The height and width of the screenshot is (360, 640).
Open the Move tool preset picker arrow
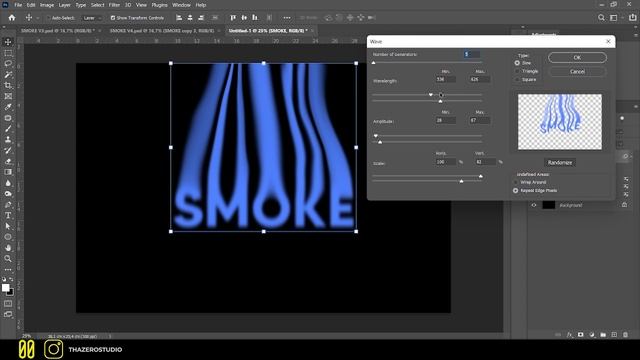coord(38,18)
